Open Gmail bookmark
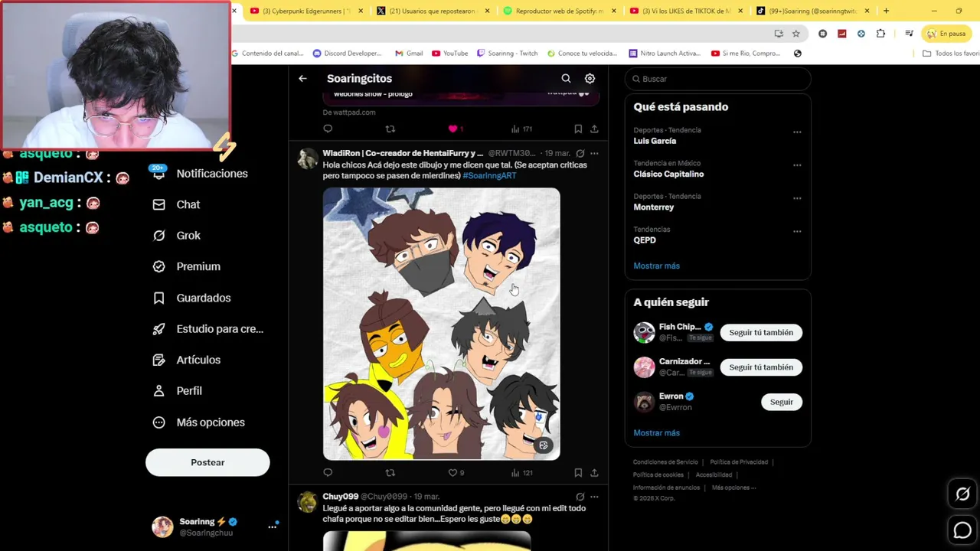 coord(409,54)
